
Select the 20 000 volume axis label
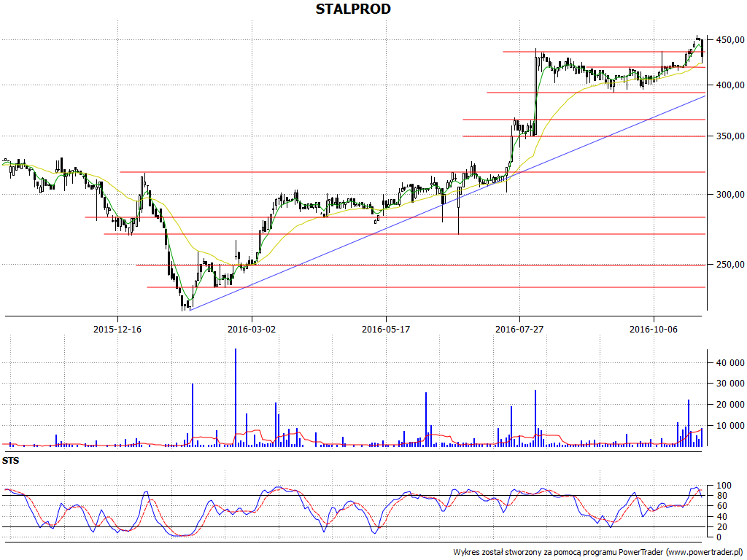[729, 405]
